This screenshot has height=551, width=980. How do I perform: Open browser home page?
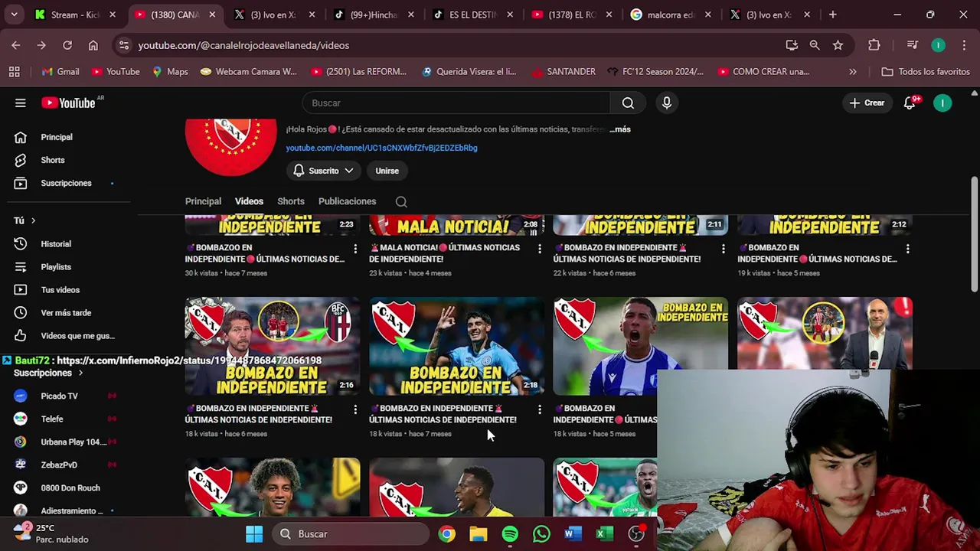(93, 45)
